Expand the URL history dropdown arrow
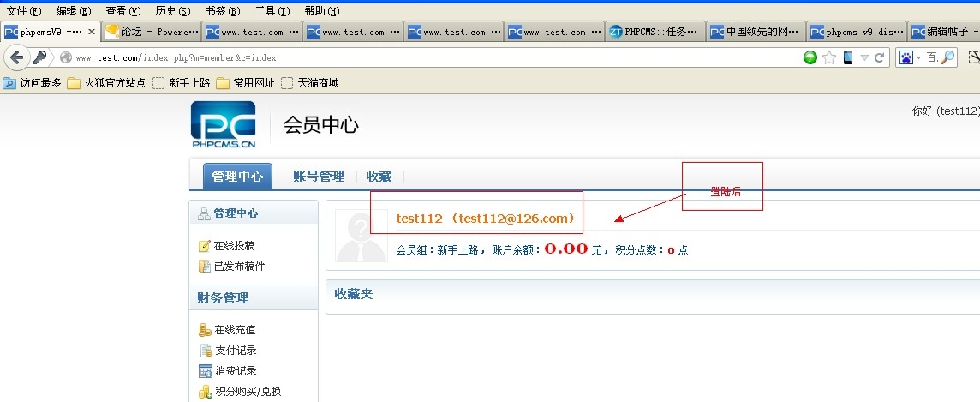 coord(865,57)
